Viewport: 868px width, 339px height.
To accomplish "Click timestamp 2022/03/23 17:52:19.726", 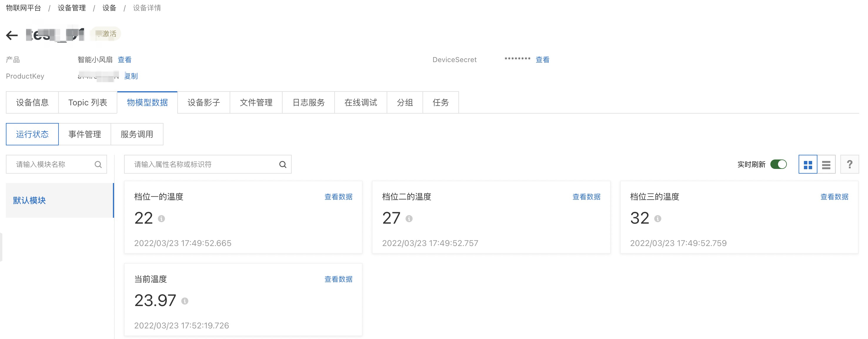I will click(182, 325).
